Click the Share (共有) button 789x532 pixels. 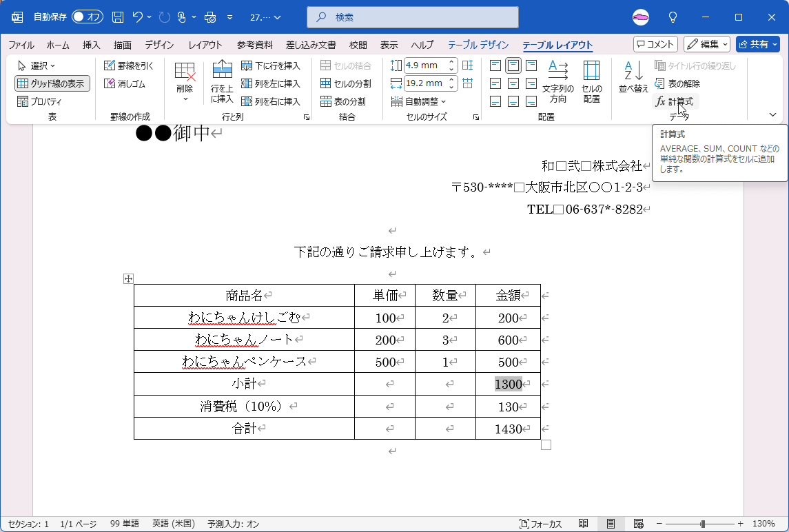click(757, 44)
